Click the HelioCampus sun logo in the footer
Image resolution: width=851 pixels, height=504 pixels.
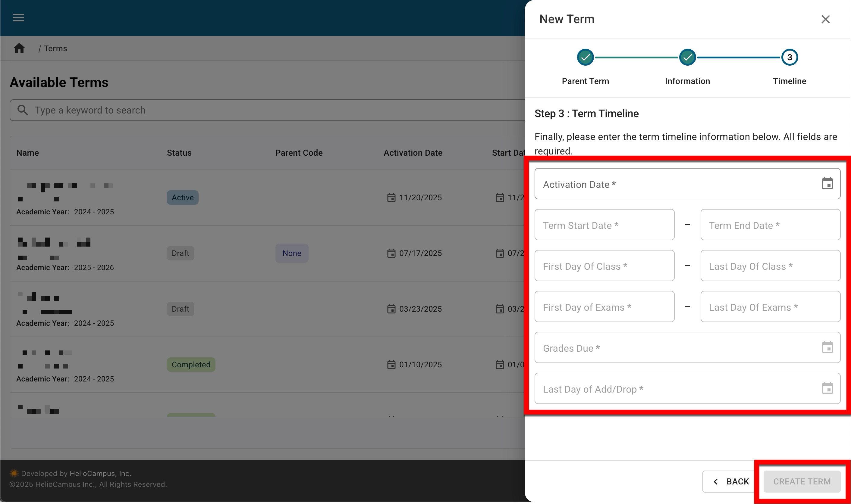pos(14,473)
